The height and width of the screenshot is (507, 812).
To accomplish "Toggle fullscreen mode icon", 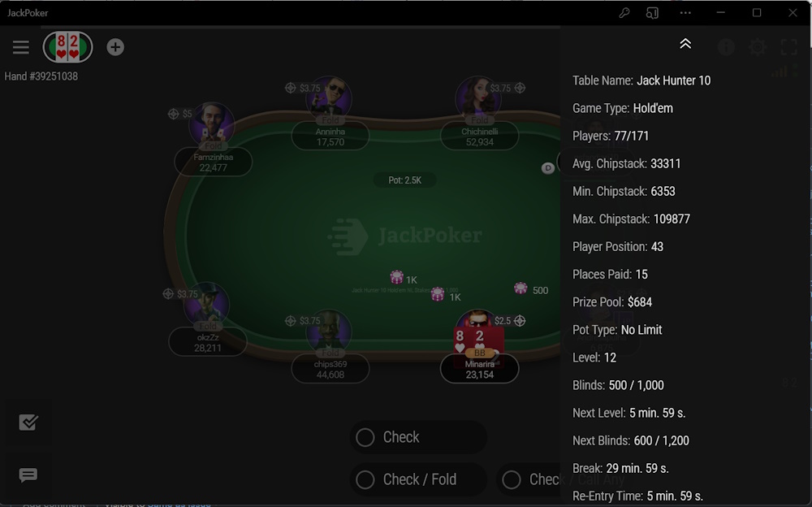I will (789, 47).
